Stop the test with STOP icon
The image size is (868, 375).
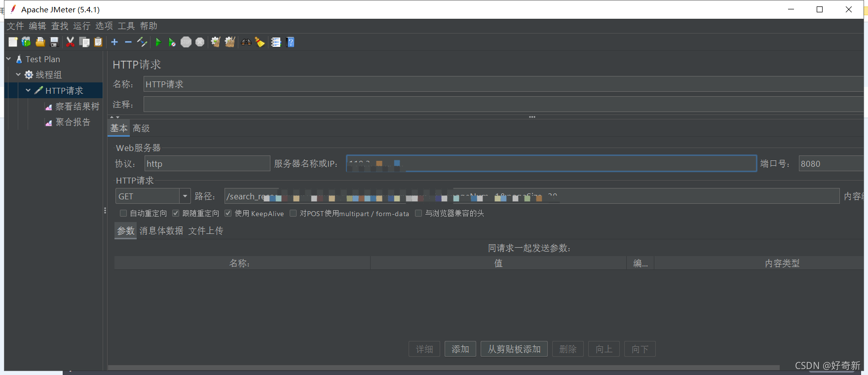tap(186, 42)
